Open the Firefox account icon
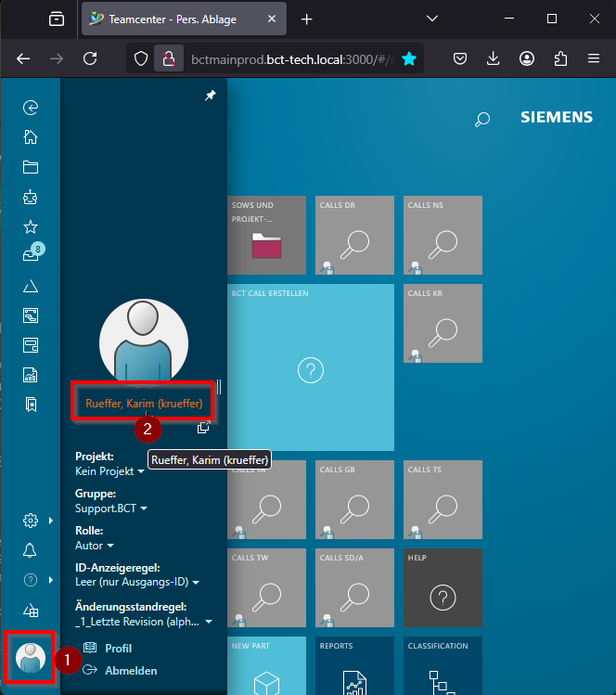Image resolution: width=616 pixels, height=695 pixels. coord(527,58)
